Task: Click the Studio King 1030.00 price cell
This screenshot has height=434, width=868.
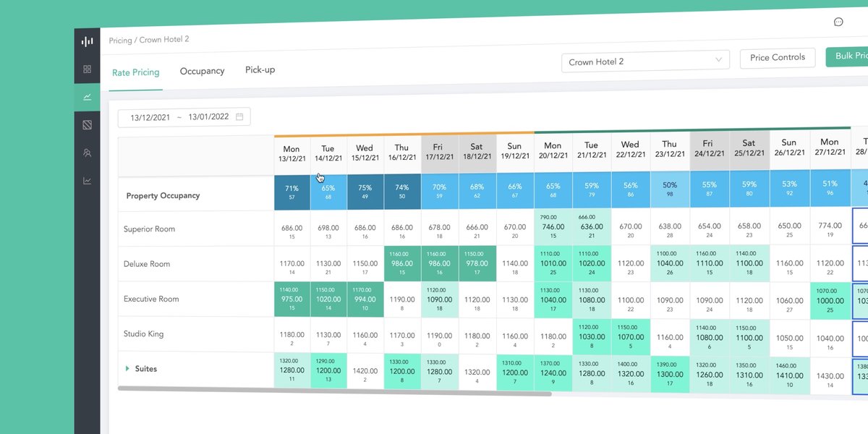Action: pos(591,337)
